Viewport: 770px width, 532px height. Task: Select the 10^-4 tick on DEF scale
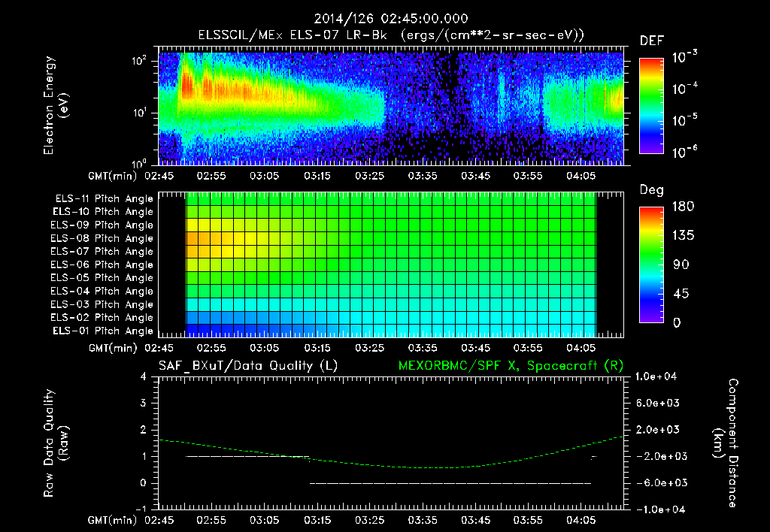[x=684, y=89]
